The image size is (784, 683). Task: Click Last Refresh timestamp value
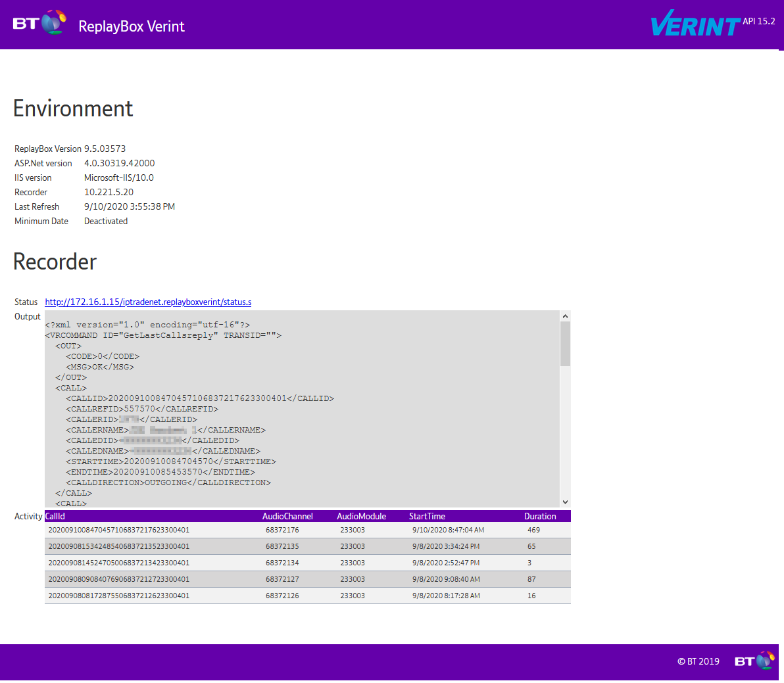tap(130, 207)
